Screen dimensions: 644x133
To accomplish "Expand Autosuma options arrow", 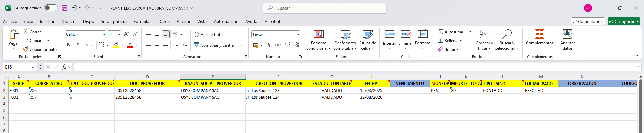I will click(470, 32).
